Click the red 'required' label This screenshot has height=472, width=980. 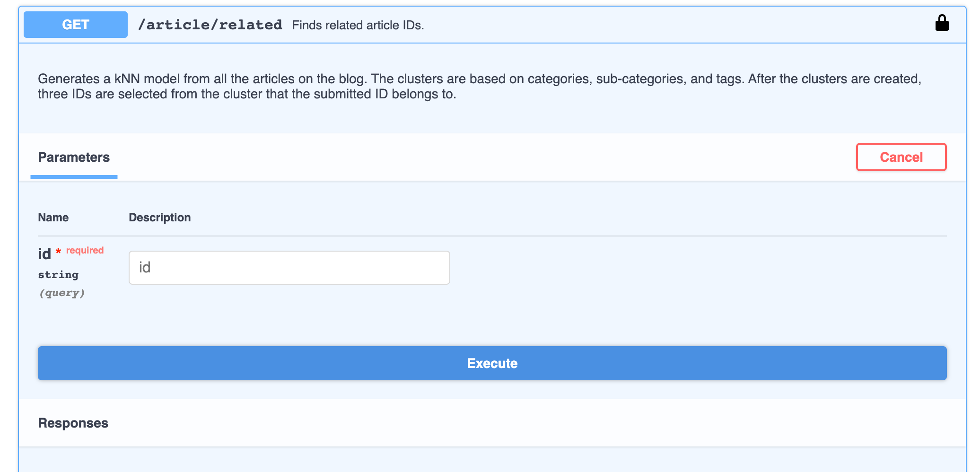click(x=85, y=250)
